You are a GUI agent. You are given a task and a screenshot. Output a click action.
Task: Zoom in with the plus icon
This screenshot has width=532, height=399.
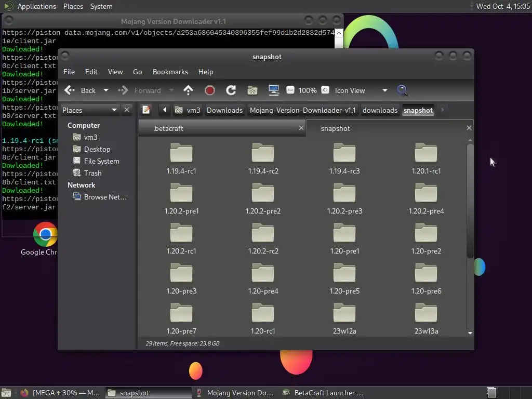coord(325,90)
